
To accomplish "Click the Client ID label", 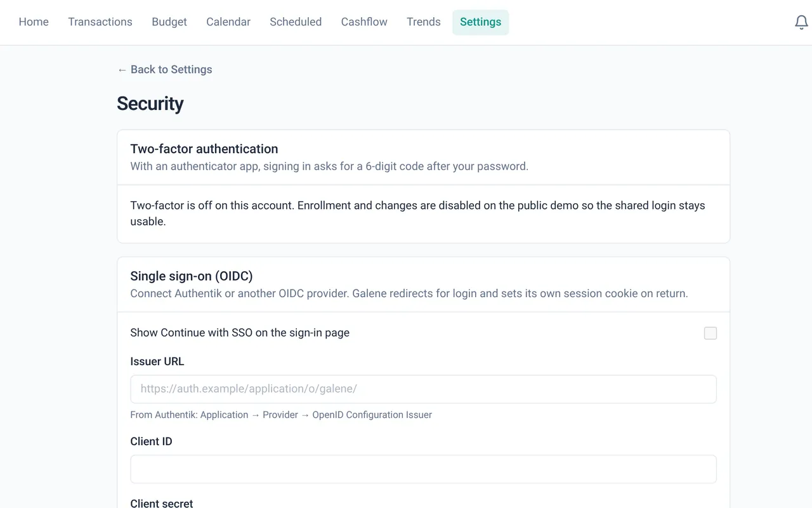I will [151, 441].
